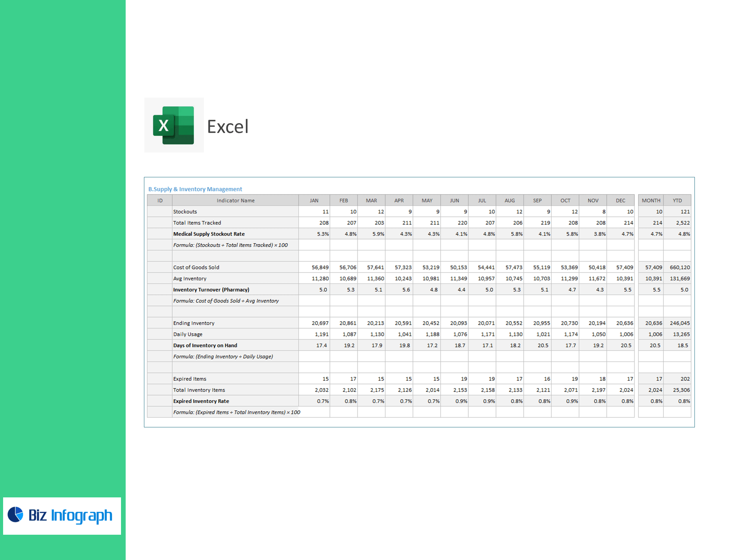Click the Biz Infograph brand text
The width and height of the screenshot is (747, 560).
tap(70, 515)
